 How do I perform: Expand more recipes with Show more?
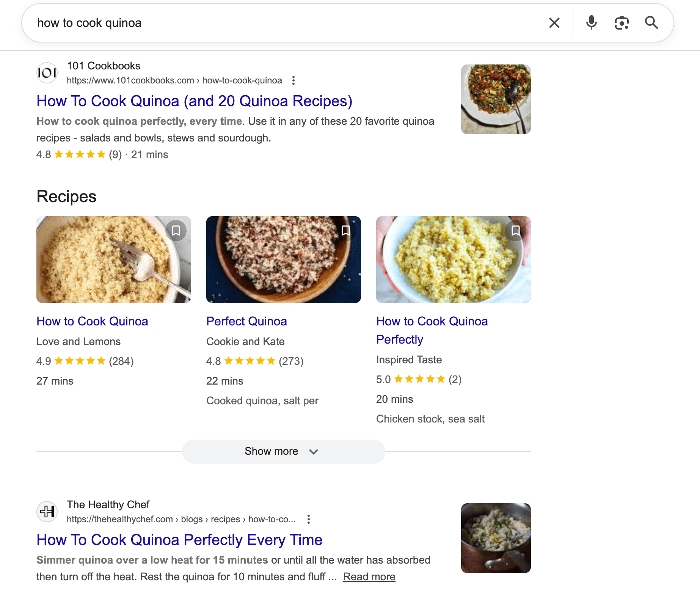(x=272, y=451)
